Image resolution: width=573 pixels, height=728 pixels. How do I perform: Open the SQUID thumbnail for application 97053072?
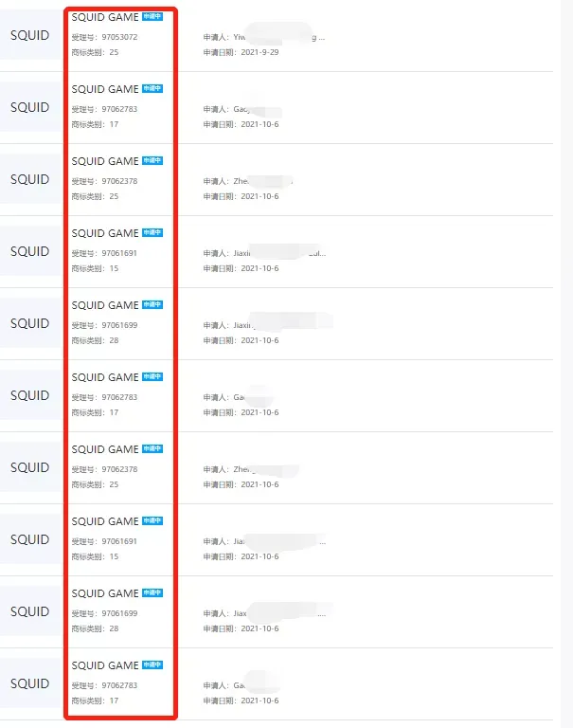pos(29,35)
